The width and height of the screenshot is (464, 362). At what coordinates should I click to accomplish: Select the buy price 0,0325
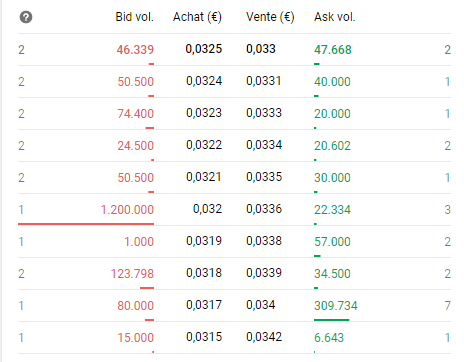[204, 49]
